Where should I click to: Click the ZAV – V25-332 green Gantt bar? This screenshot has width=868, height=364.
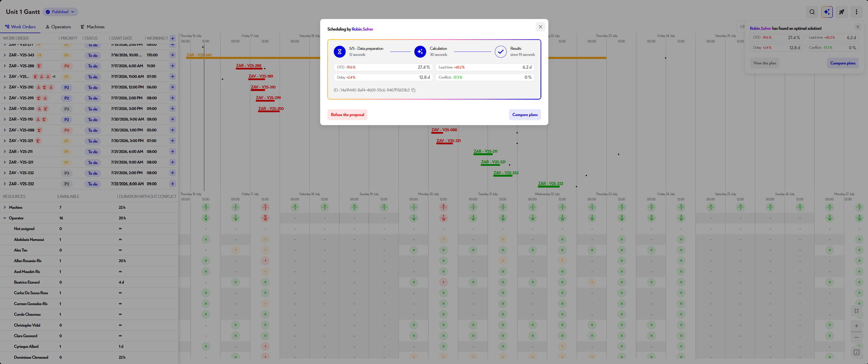pyautogui.click(x=503, y=176)
